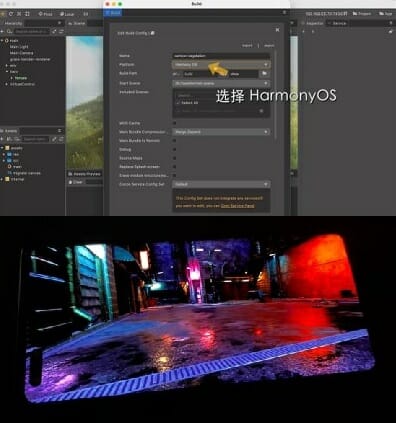This screenshot has height=423, width=396.
Task: Click the add node plus icon in Hierarchy
Action: point(2,31)
